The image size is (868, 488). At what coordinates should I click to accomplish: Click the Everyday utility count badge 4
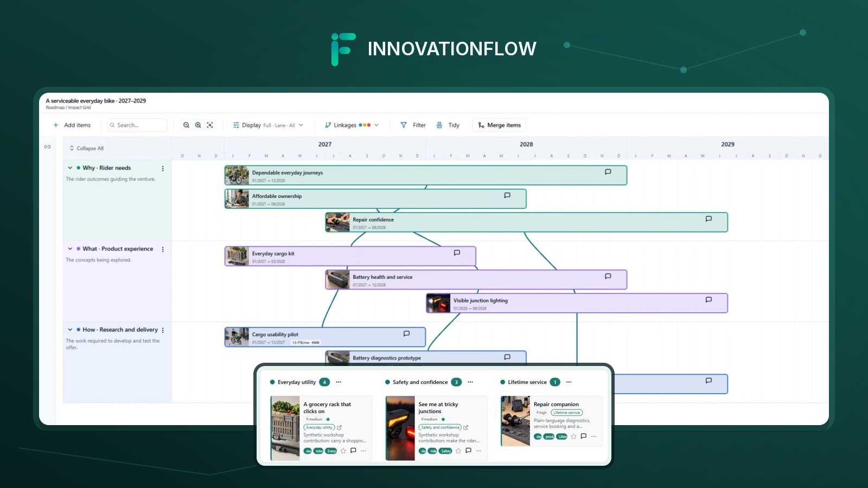point(324,382)
